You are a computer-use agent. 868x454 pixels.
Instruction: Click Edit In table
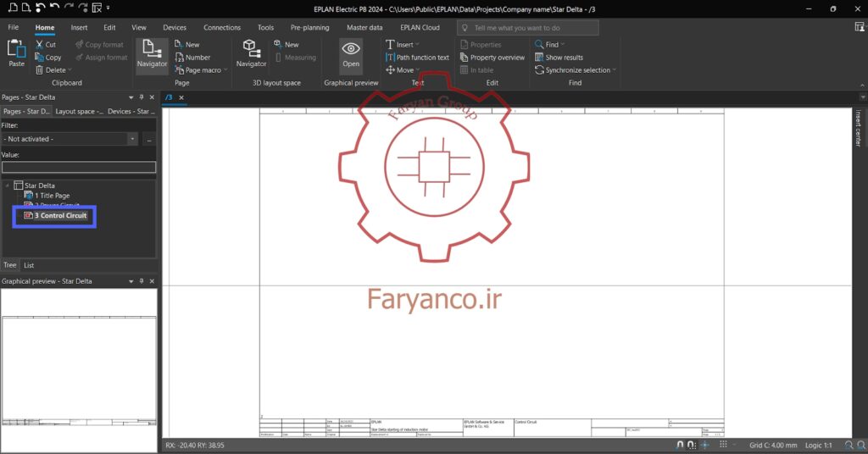coord(476,69)
